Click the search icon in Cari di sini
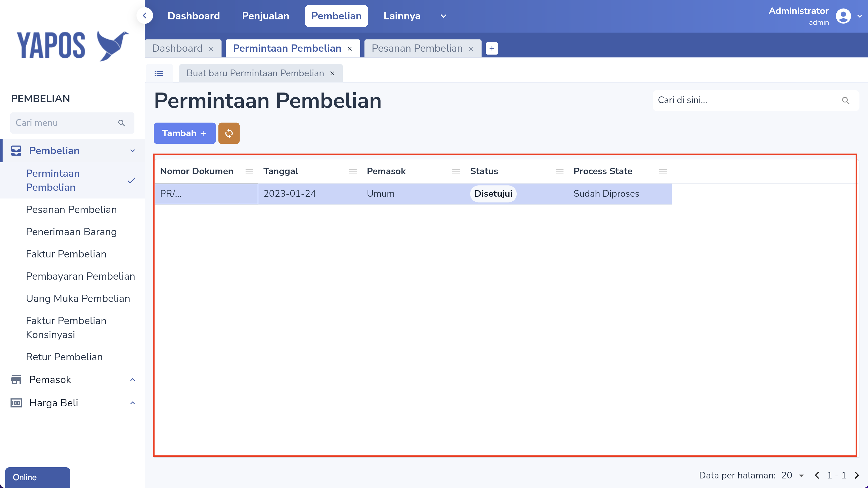This screenshot has width=868, height=488. tap(846, 100)
